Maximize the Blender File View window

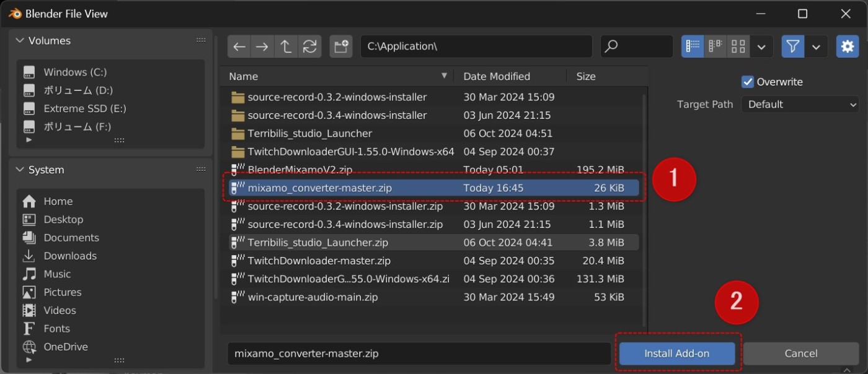pyautogui.click(x=802, y=13)
